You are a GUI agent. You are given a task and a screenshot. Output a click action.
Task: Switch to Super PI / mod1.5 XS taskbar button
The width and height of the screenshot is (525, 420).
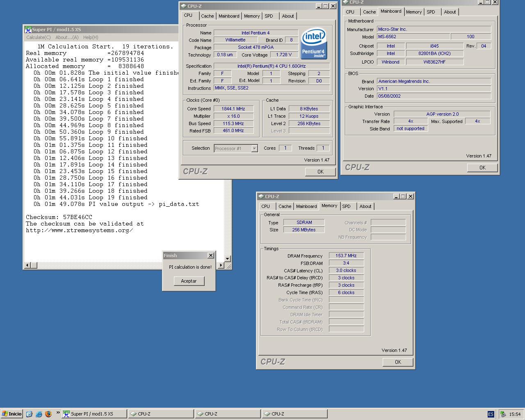[94, 414]
